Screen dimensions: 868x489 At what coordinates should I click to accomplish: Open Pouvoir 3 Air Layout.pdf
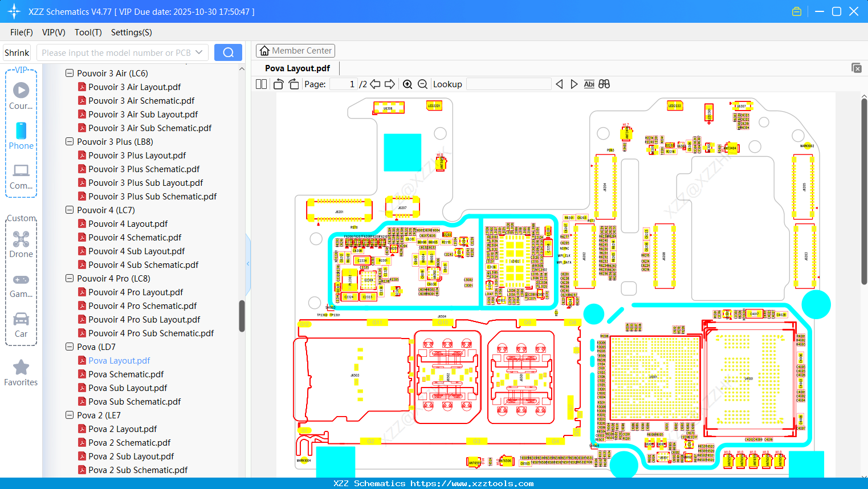(135, 87)
